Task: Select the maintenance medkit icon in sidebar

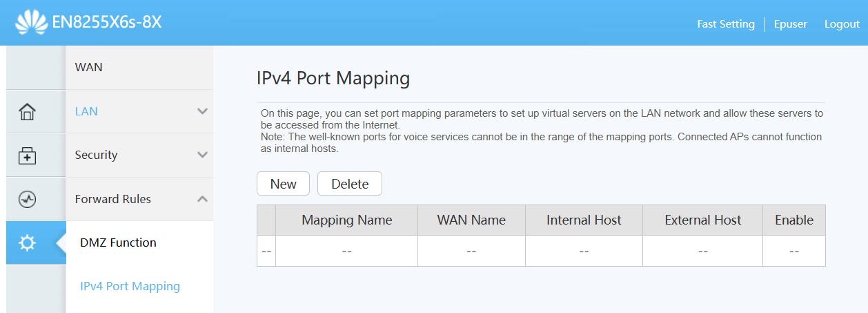Action: point(27,155)
